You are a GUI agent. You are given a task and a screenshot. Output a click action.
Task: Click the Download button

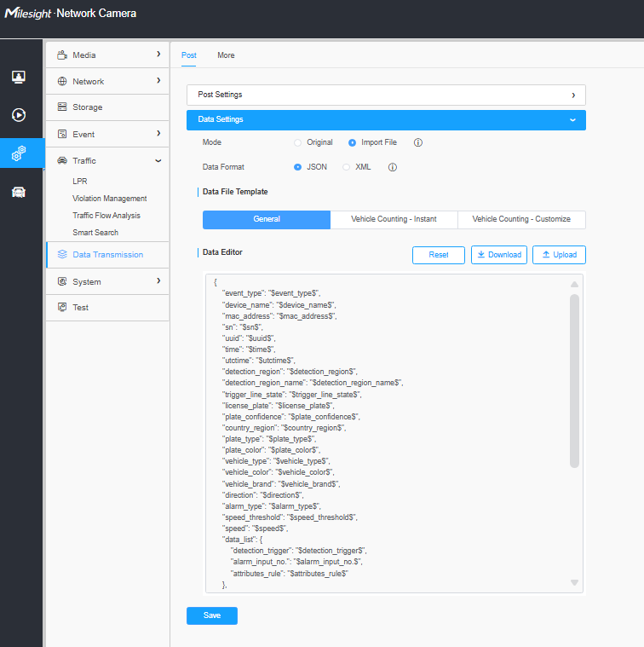[x=499, y=255]
